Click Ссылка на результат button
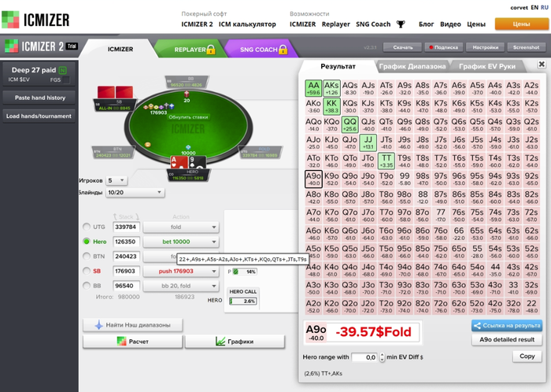 507,326
